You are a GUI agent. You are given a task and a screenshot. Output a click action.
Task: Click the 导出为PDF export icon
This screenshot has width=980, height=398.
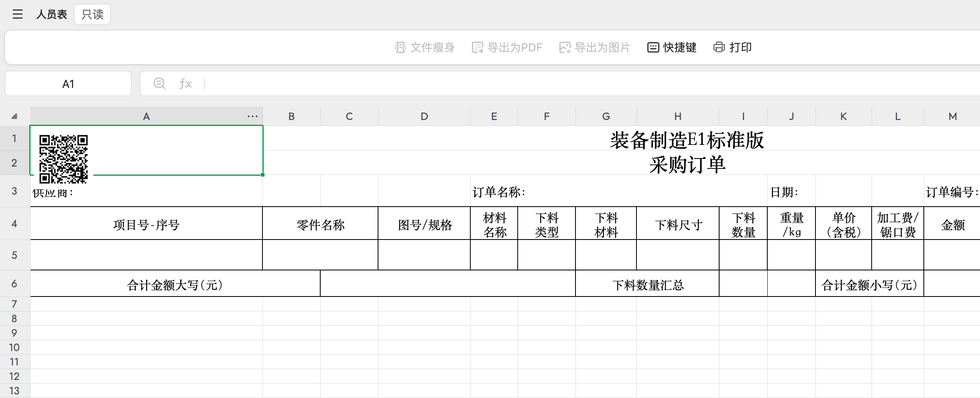(477, 47)
